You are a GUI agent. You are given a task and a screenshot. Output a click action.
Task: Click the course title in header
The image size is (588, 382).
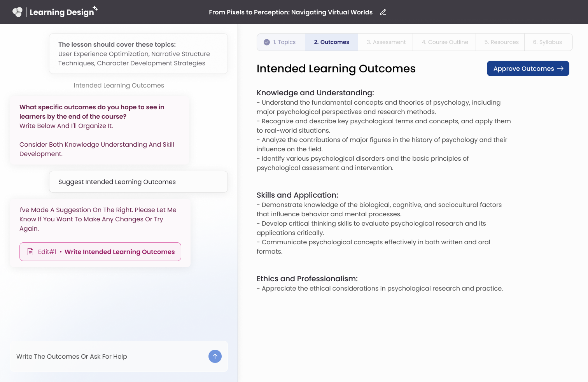[x=290, y=12]
